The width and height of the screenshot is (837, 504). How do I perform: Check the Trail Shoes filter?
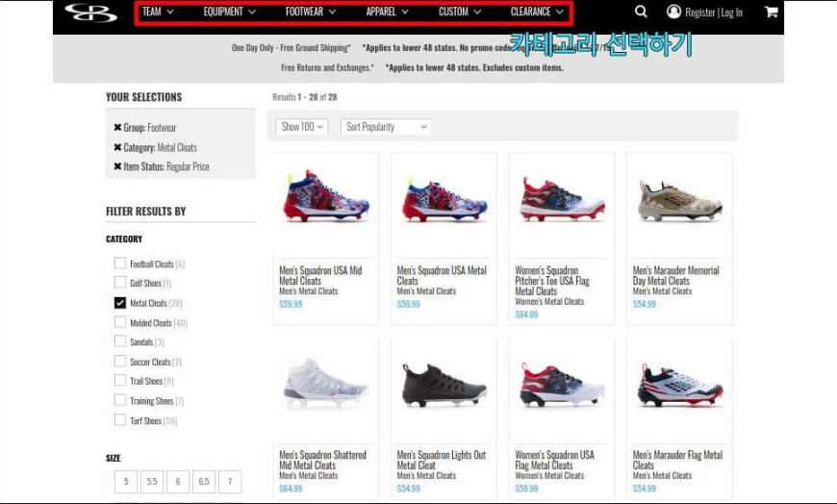(x=120, y=380)
